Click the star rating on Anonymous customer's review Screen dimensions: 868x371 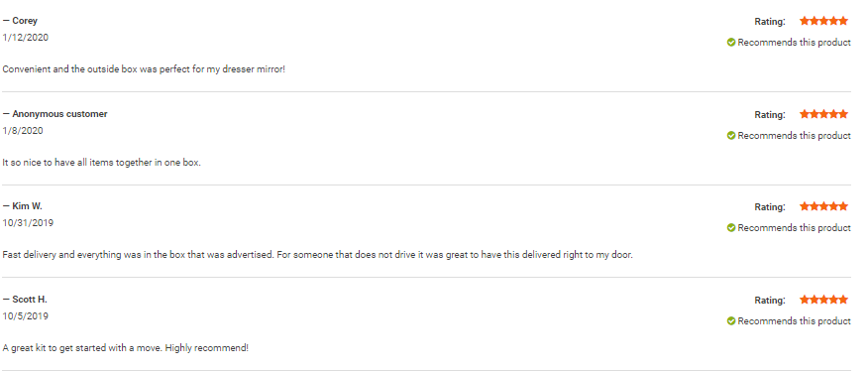(823, 114)
